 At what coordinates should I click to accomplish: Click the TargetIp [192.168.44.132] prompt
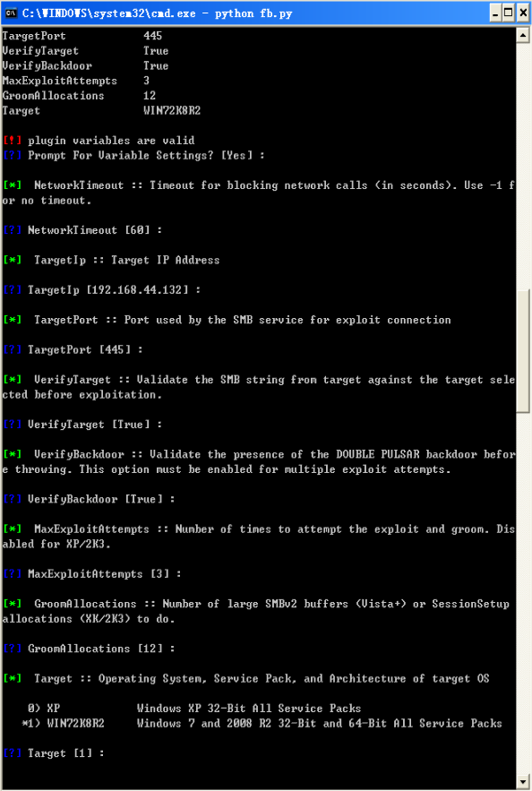coord(101,290)
